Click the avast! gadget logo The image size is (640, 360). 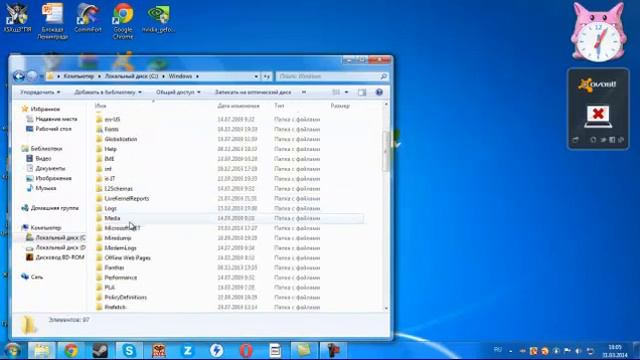(597, 84)
